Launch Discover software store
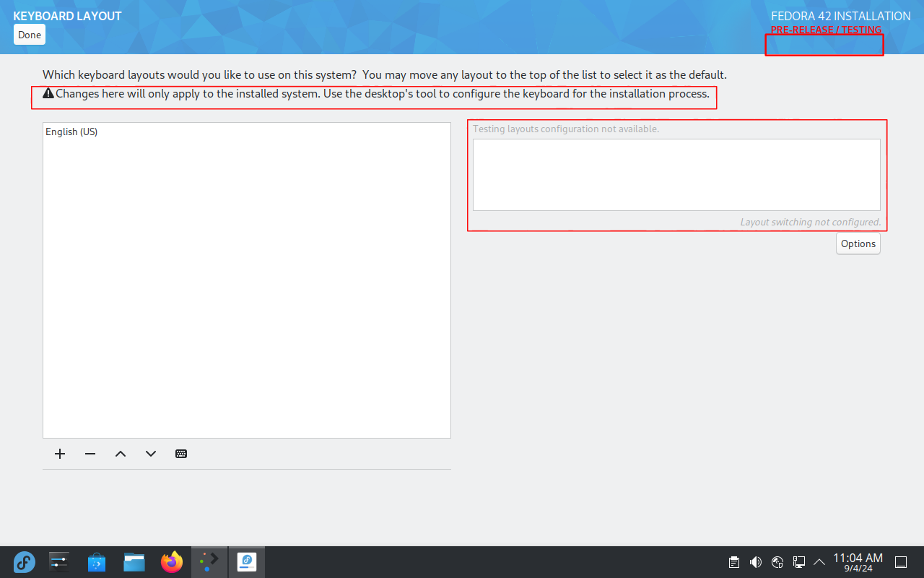 [x=97, y=562]
